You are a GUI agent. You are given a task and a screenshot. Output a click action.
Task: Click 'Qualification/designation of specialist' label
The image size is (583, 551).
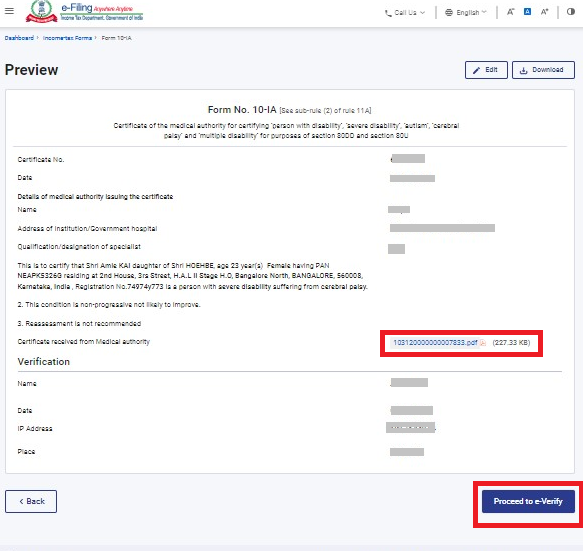click(79, 246)
